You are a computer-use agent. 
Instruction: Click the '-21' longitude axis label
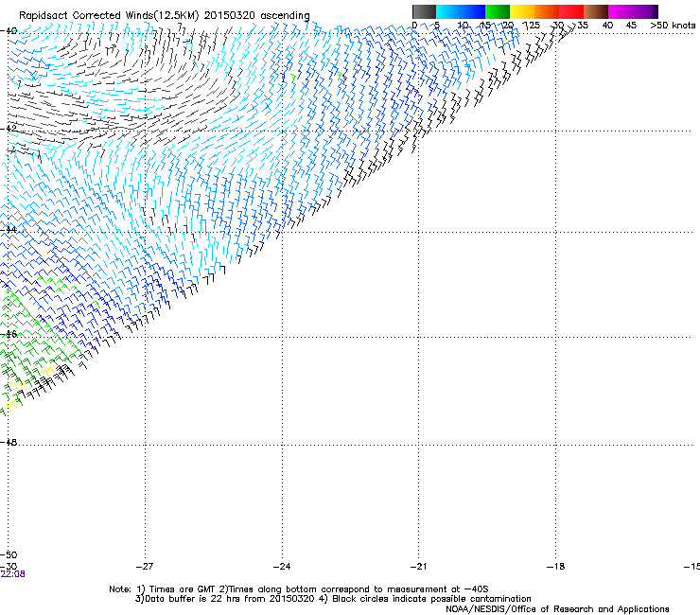pos(418,567)
